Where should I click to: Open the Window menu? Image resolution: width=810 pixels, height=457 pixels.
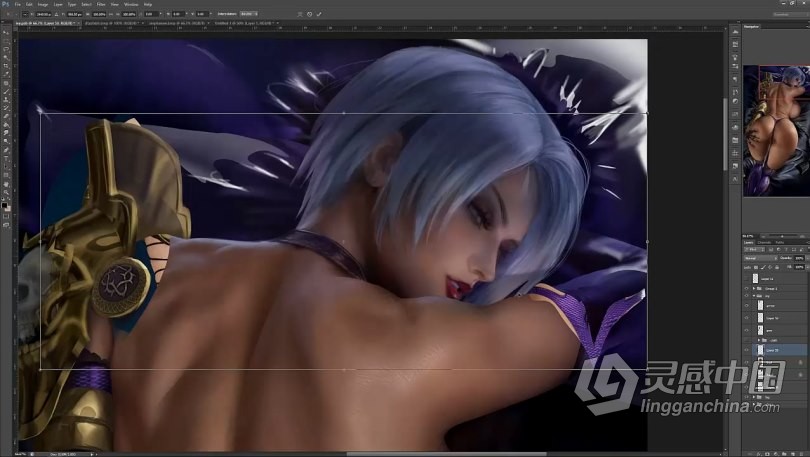coord(131,4)
